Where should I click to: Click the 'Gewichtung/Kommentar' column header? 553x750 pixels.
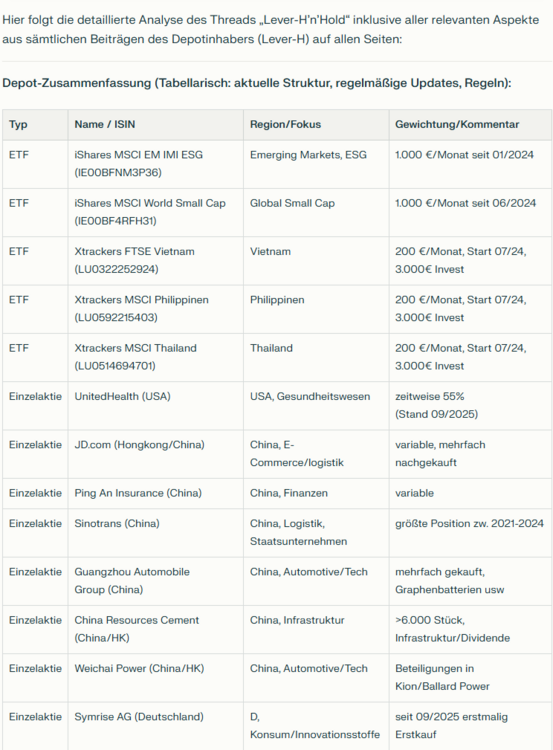pyautogui.click(x=470, y=124)
